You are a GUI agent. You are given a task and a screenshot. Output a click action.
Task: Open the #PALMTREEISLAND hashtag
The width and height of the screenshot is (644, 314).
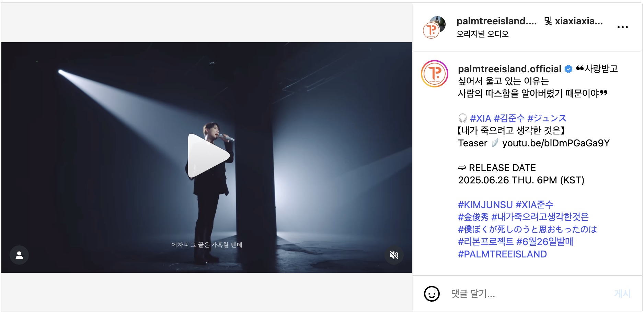click(502, 254)
